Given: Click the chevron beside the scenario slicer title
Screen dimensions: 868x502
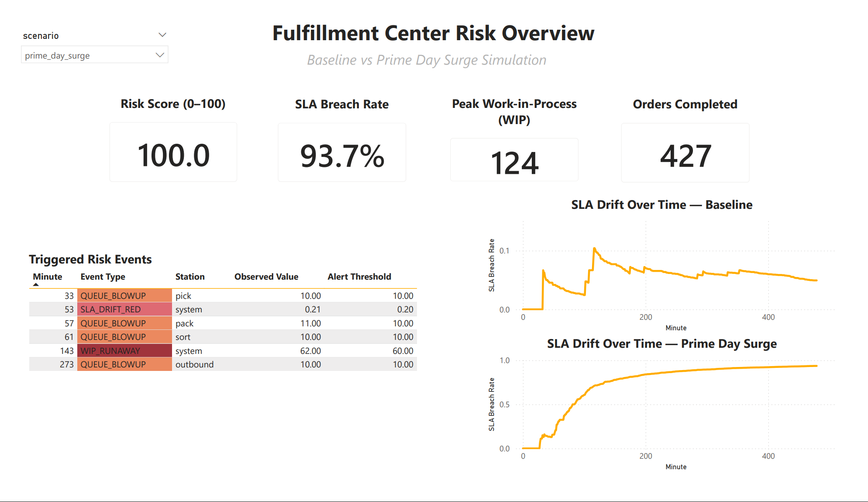Looking at the screenshot, I should [x=162, y=35].
